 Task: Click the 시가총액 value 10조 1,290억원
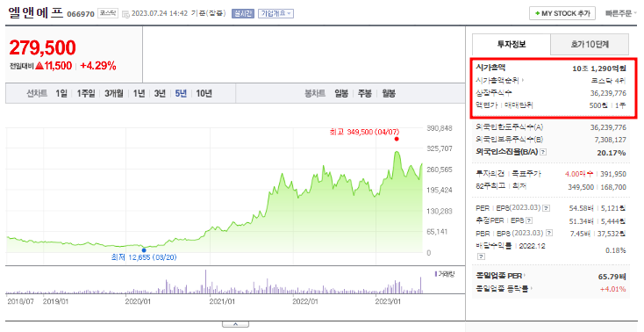coord(599,69)
